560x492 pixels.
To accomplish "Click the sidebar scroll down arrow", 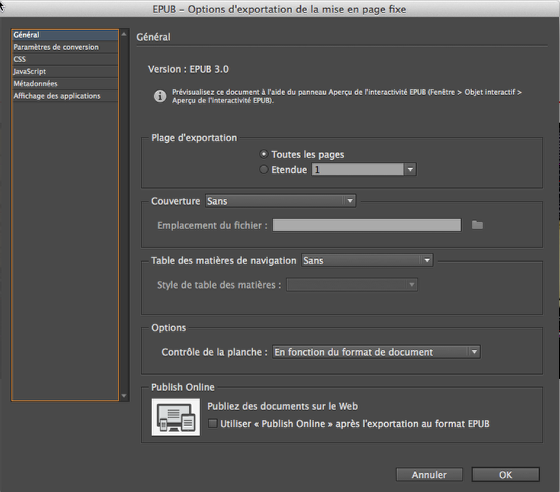I will click(x=124, y=396).
